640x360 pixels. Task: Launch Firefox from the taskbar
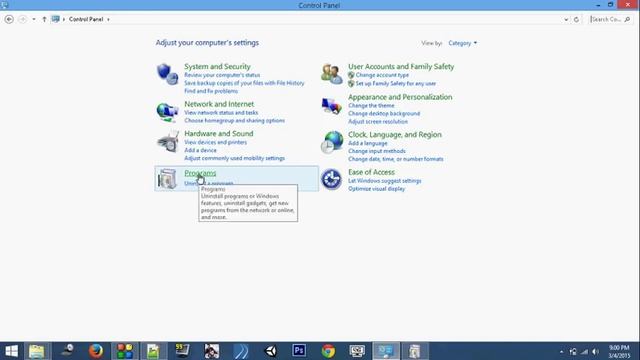[96, 351]
